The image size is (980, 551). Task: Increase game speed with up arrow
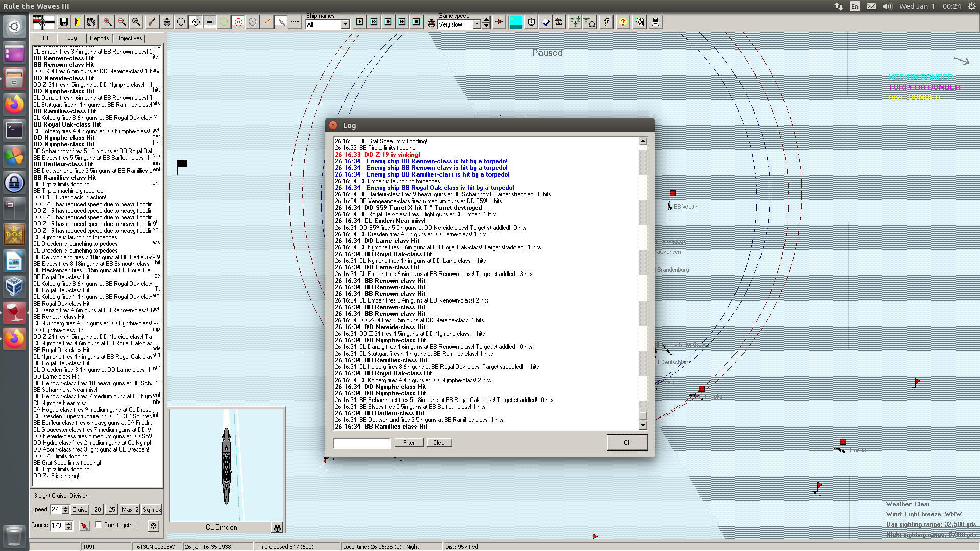pos(486,20)
